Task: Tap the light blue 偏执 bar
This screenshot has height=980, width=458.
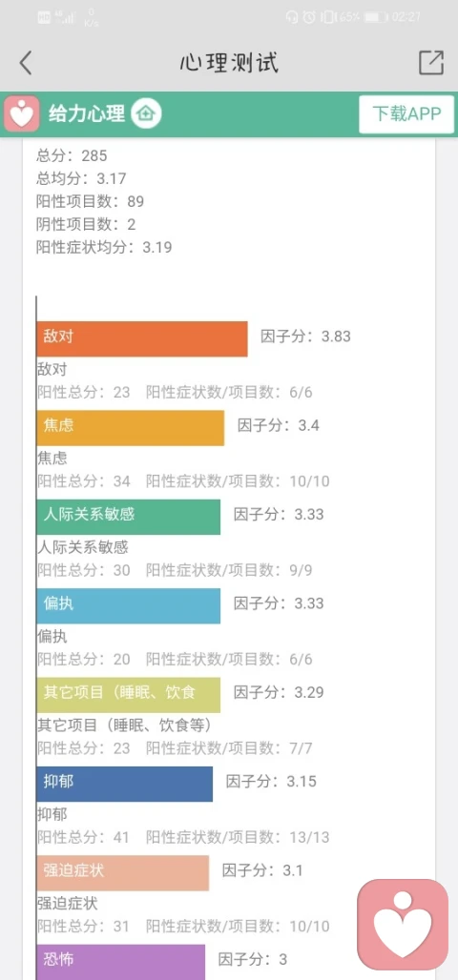Action: pyautogui.click(x=128, y=605)
